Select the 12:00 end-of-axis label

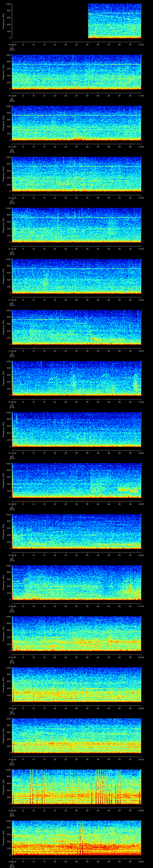141,147
